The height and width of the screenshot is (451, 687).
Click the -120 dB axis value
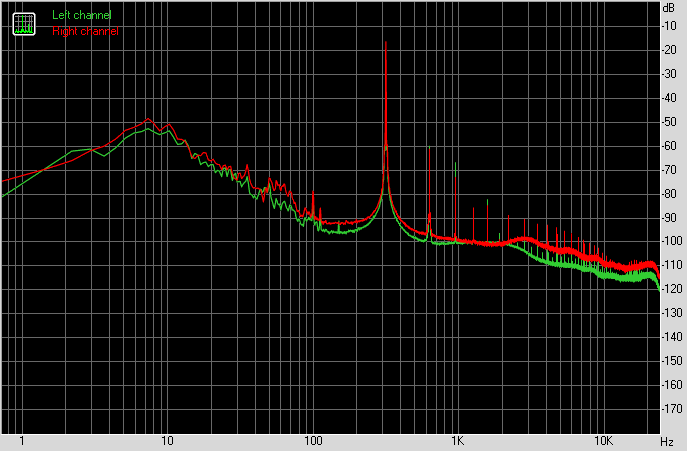pos(672,289)
